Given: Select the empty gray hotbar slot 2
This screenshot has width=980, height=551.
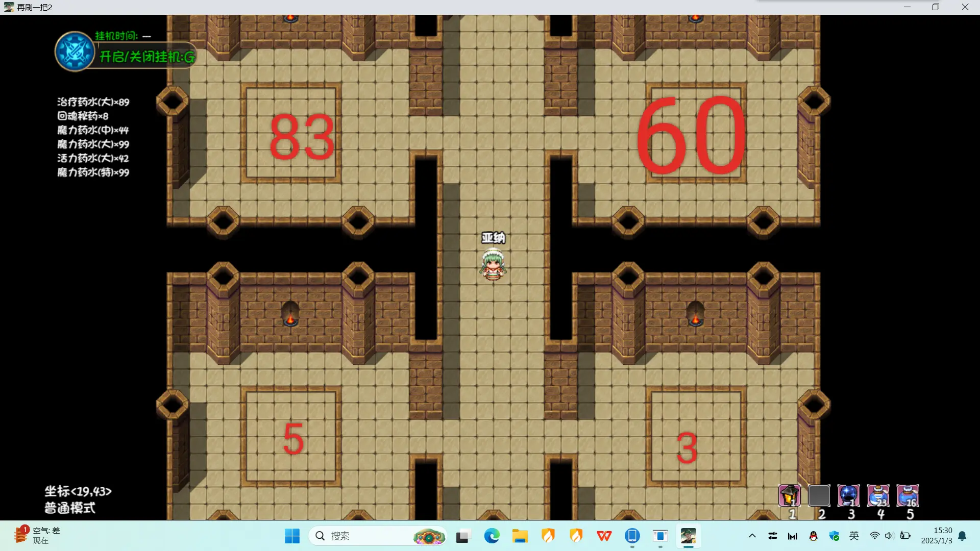Looking at the screenshot, I should [819, 495].
